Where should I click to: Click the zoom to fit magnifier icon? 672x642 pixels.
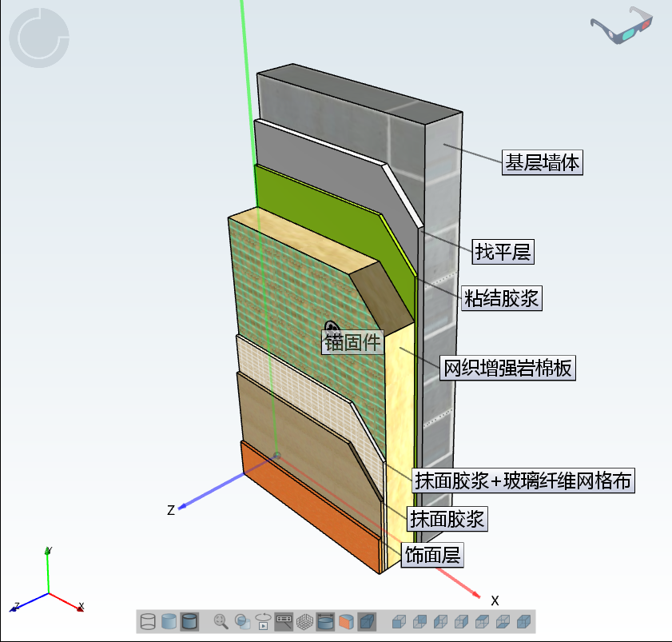221,621
